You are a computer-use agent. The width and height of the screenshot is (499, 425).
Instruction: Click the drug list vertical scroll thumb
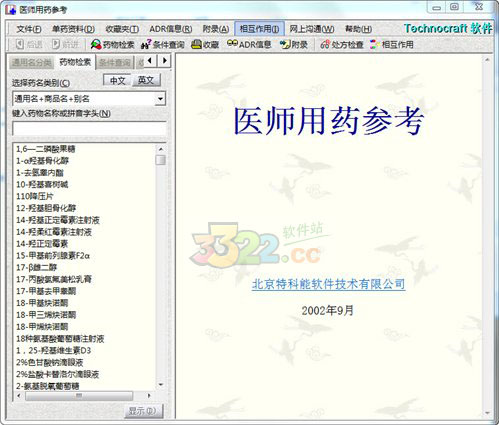coord(161,160)
